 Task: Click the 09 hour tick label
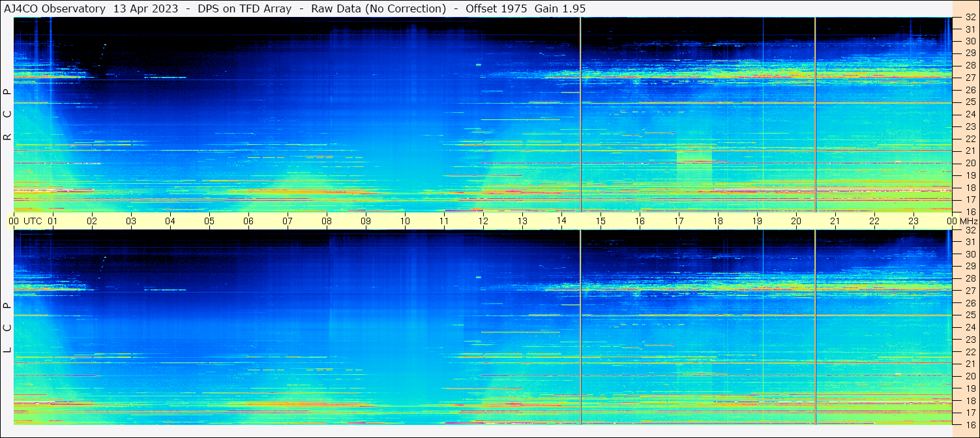[x=366, y=221]
